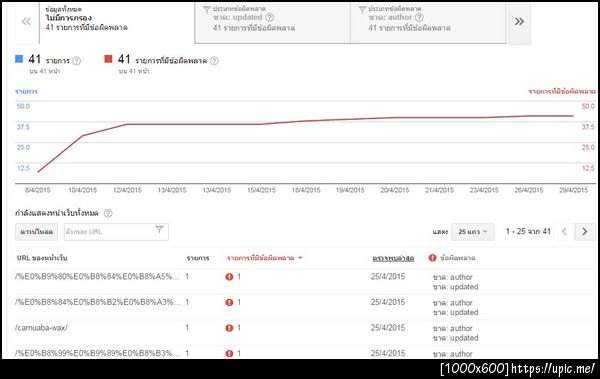Click funnel icon on the 'updated' tab
The image size is (600, 379).
click(x=207, y=9)
